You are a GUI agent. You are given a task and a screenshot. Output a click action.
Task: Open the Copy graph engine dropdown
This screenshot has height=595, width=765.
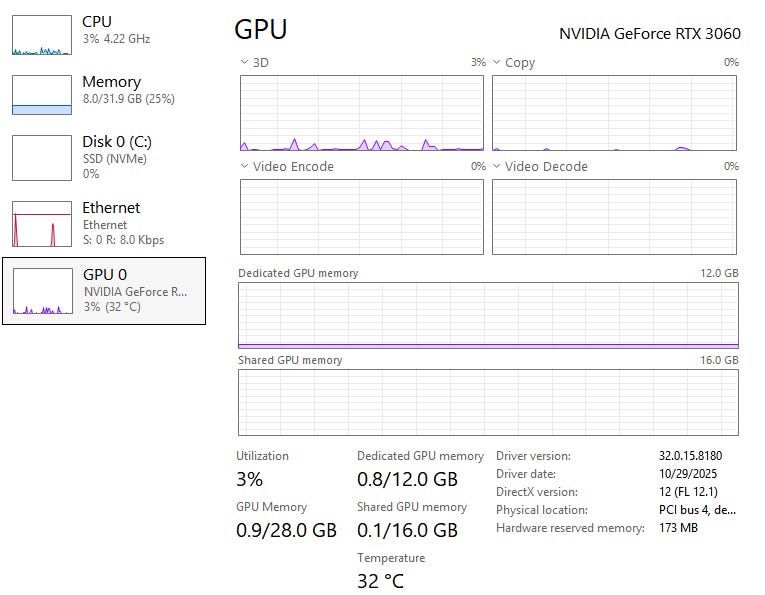(497, 62)
